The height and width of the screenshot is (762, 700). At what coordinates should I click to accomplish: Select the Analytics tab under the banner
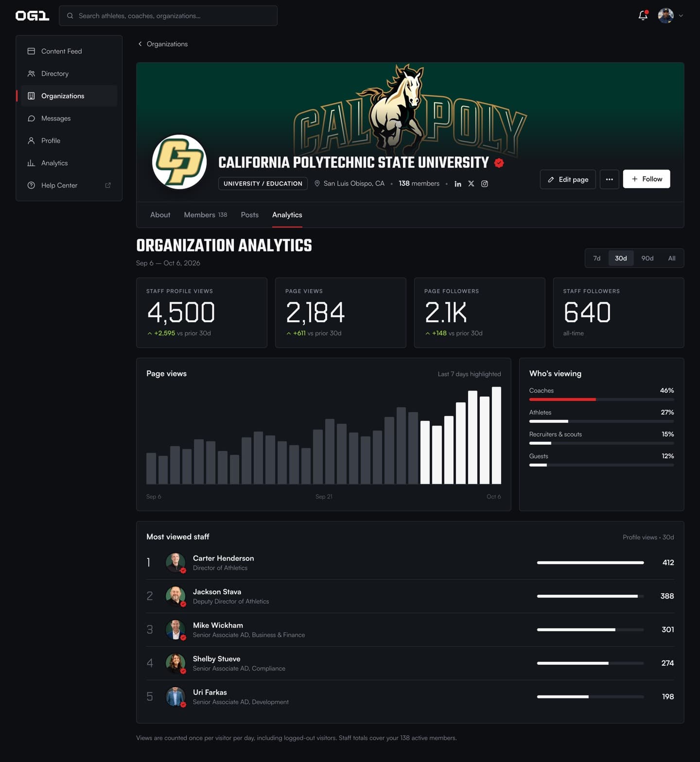pyautogui.click(x=287, y=215)
